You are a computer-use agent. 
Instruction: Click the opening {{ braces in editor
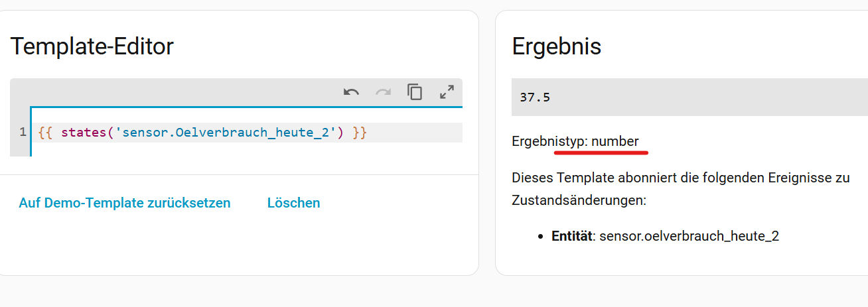pos(45,133)
